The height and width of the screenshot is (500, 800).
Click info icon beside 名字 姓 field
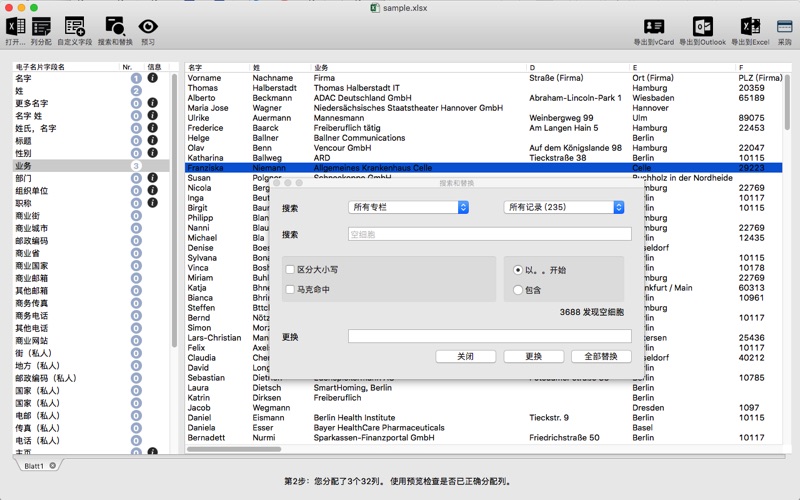[x=152, y=115]
